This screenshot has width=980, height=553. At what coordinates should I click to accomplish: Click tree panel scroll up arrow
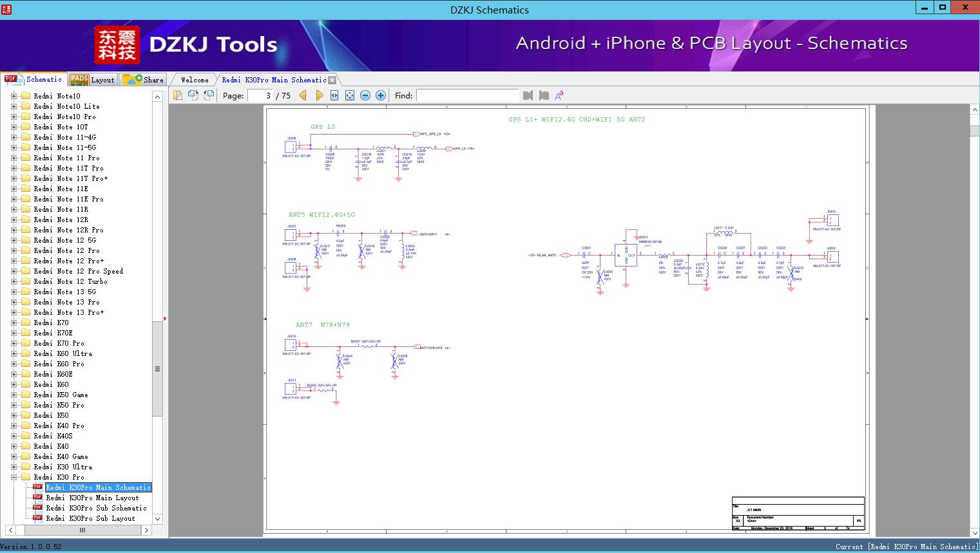tap(157, 97)
